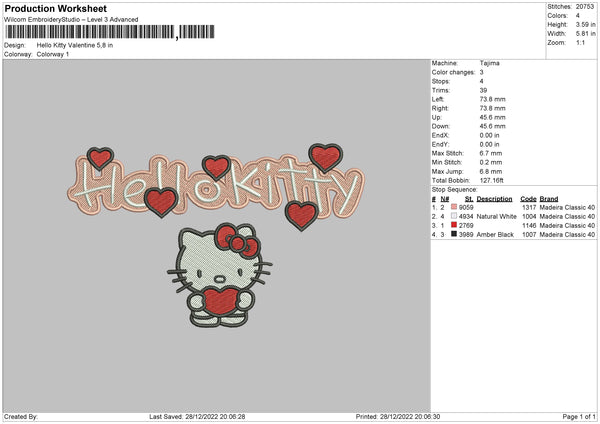The height and width of the screenshot is (424, 600).
Task: Click the Zoom value 1:1
Action: click(x=580, y=42)
